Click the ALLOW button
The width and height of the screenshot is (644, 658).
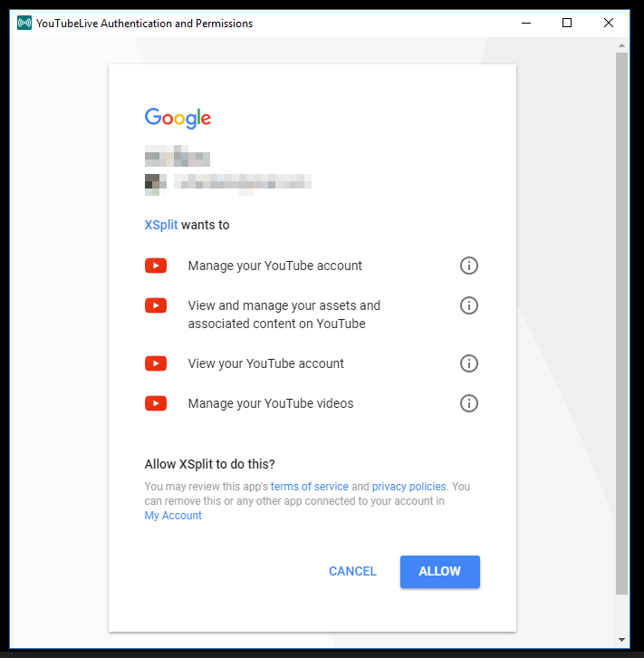pos(440,572)
